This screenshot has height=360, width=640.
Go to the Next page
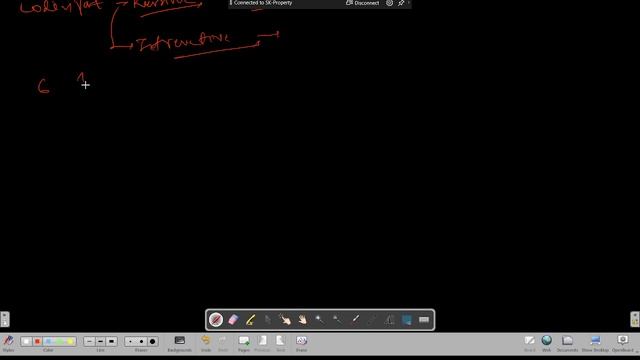280,344
